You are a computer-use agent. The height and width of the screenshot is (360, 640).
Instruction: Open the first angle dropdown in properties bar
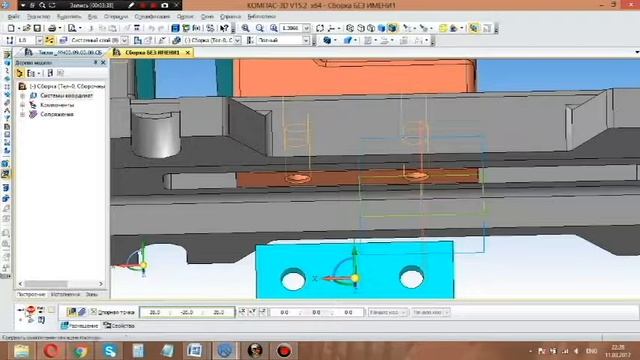(x=387, y=312)
